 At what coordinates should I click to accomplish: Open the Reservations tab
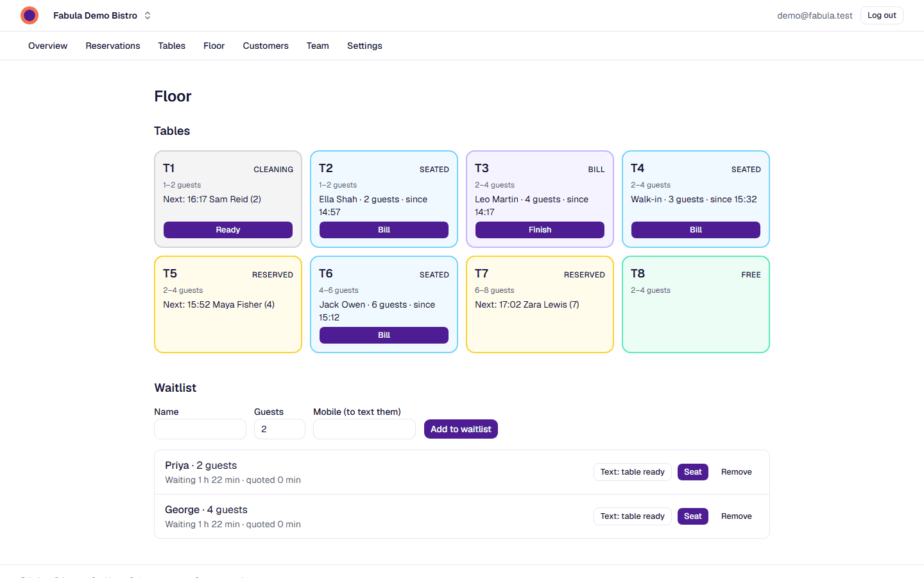coord(113,46)
